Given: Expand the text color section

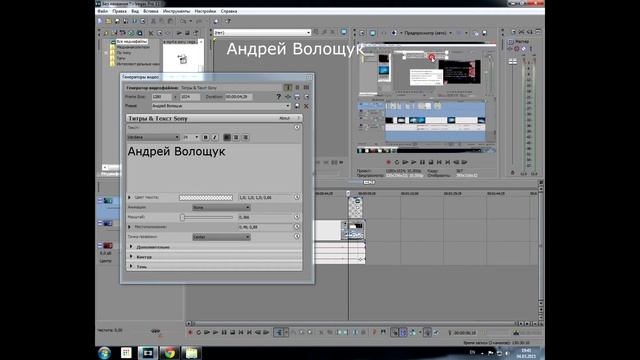Looking at the screenshot, I should [x=129, y=198].
